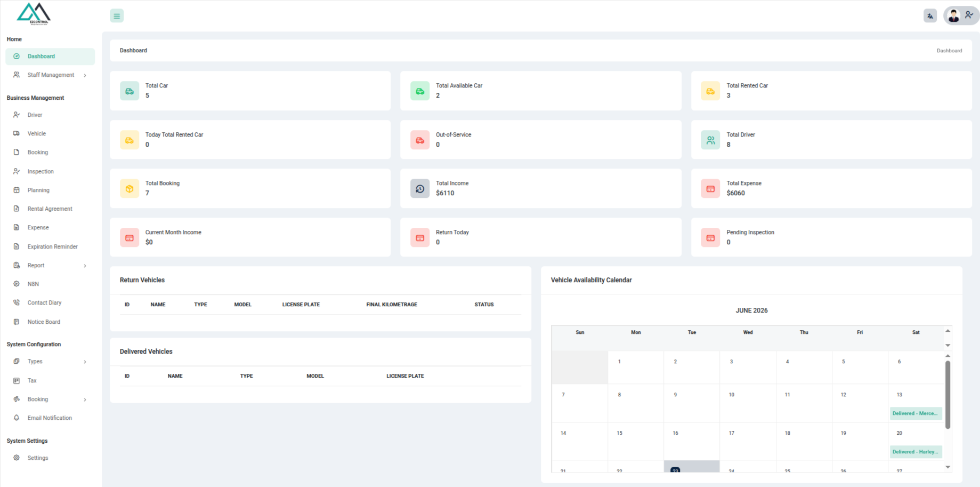Expand the Report submenu chevron

(85, 266)
